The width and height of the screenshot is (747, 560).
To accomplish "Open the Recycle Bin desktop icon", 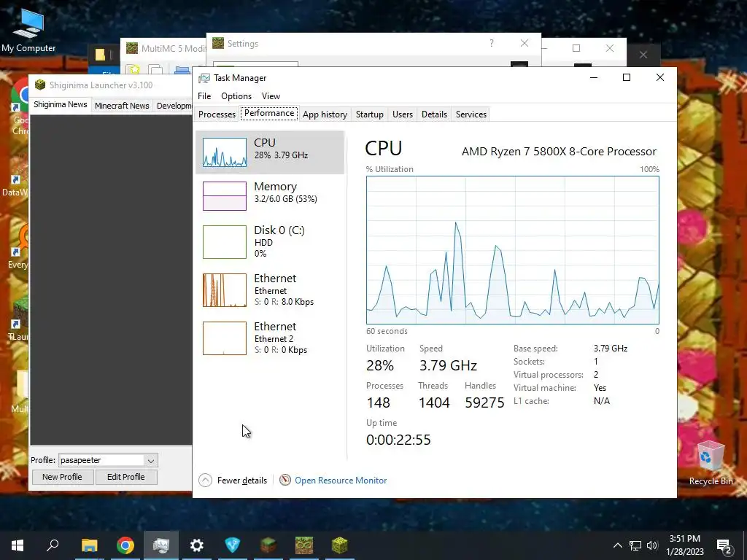I will click(711, 463).
